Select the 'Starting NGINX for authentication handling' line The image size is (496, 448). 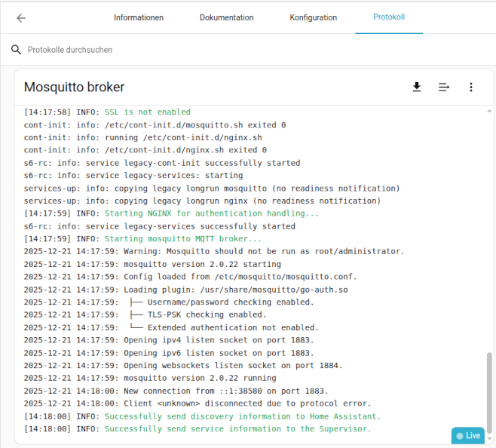tap(211, 213)
